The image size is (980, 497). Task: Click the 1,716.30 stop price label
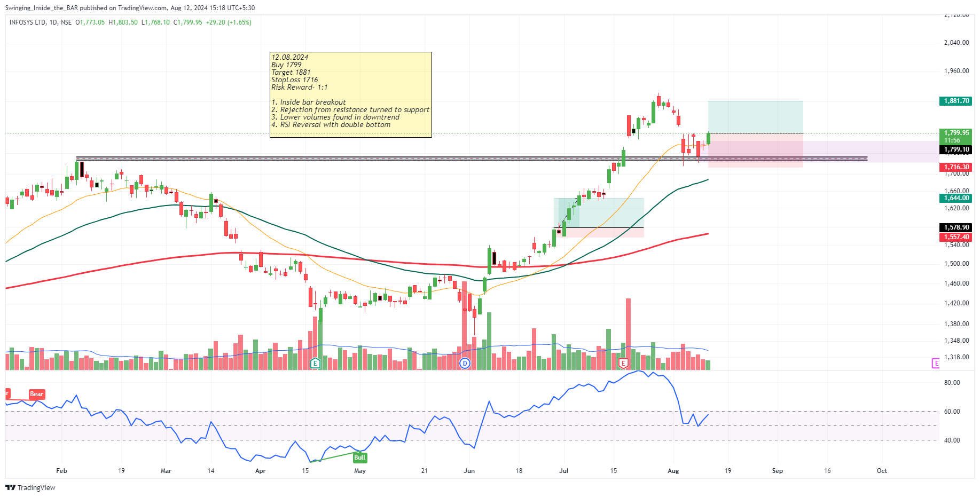(956, 167)
